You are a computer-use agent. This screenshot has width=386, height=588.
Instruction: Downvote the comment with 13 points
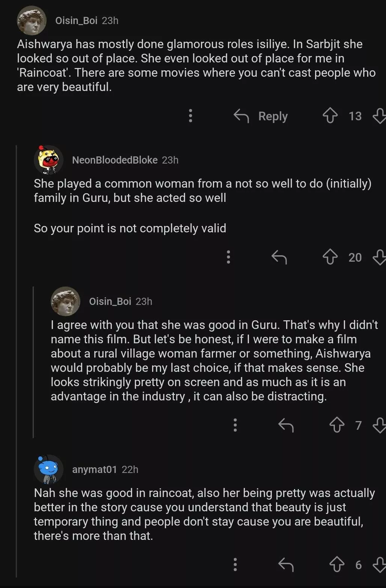click(x=379, y=116)
